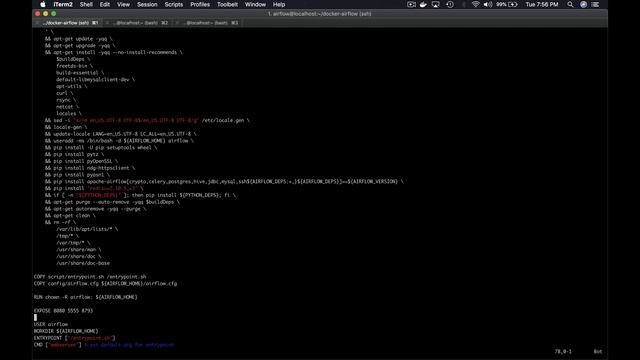
Task: Open the Wi-Fi status menu
Action: pyautogui.click(x=476, y=4)
